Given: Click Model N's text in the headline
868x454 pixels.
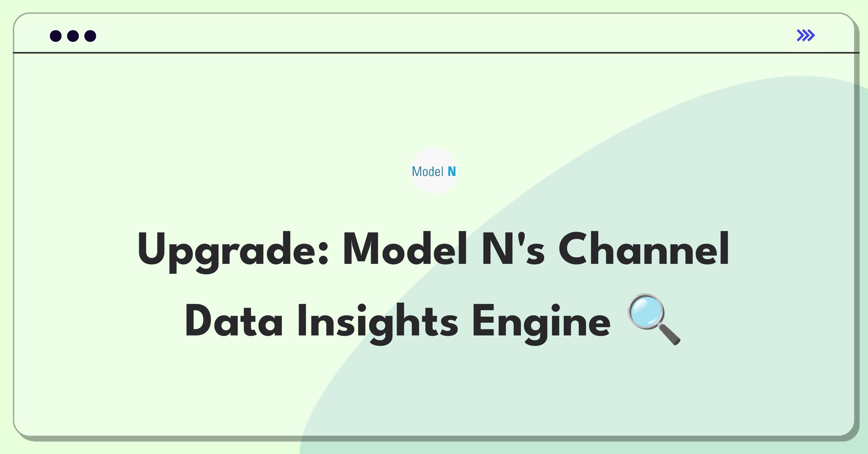Looking at the screenshot, I should pyautogui.click(x=444, y=249).
